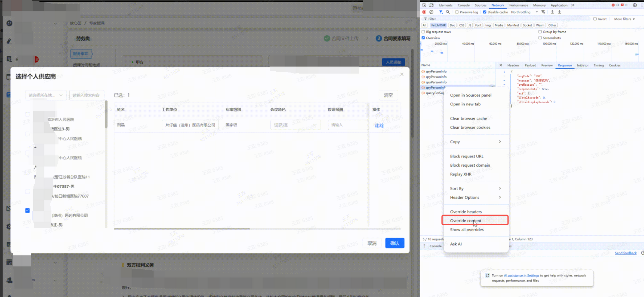Click the 移除 remove link in table
Viewport: 644px width, 297px height.
coord(379,126)
